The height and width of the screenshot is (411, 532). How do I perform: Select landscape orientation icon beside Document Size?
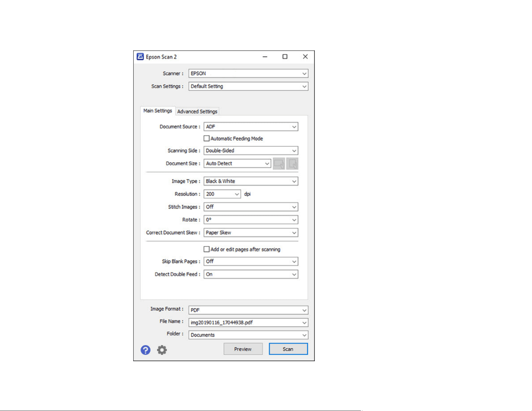(x=279, y=164)
